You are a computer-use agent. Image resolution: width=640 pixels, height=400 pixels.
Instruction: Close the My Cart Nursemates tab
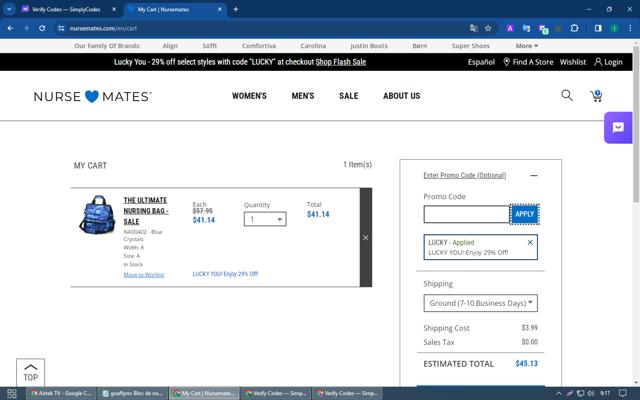coord(220,9)
